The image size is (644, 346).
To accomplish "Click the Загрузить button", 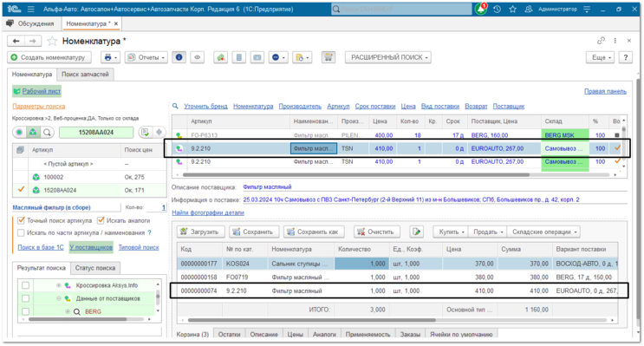I will tap(200, 232).
